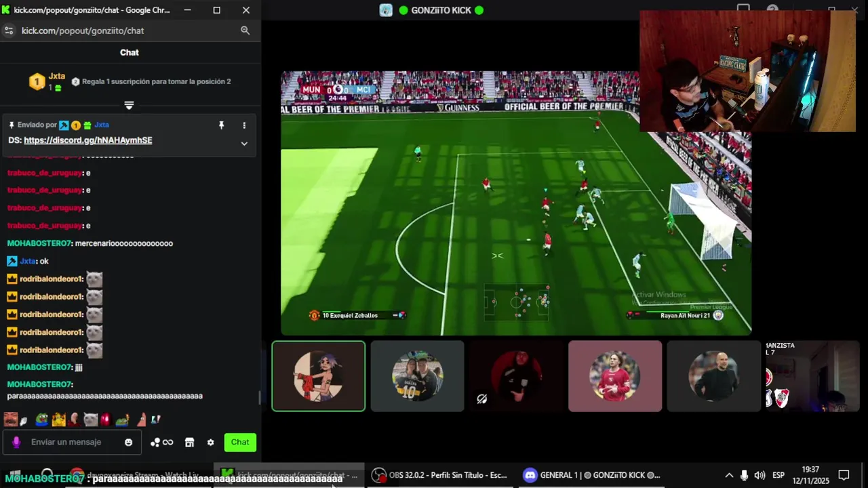
Task: Open the Discord invite link in pinned message
Action: coord(88,140)
